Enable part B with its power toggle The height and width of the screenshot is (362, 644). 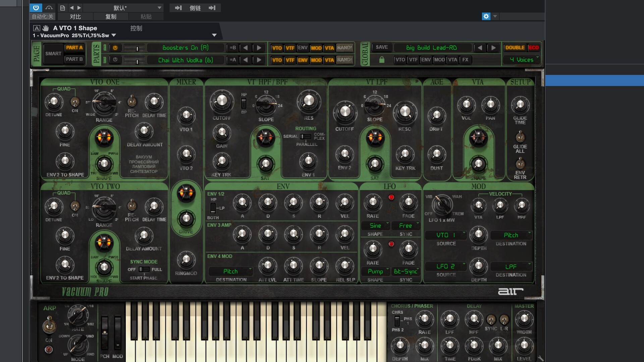pos(115,60)
